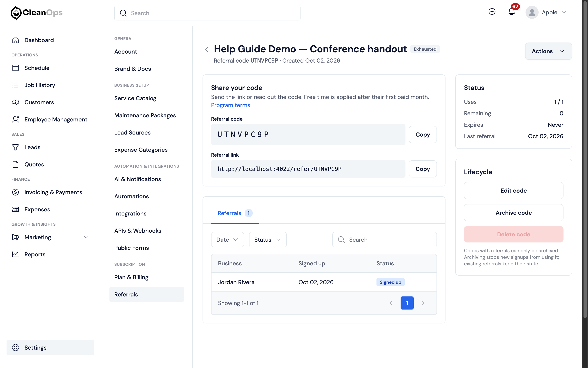Click the Reports chart icon

(16, 254)
